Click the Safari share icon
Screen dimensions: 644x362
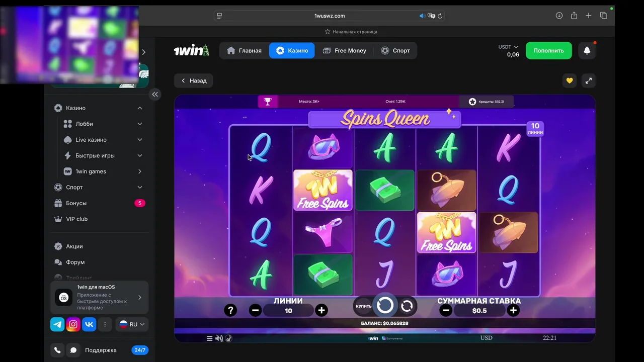[x=574, y=16]
